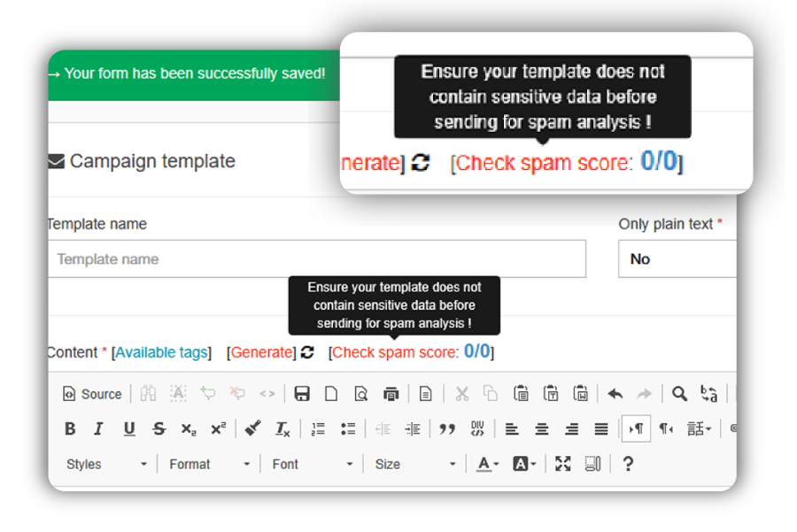Toggle bold formatting
This screenshot has width=797, height=532.
point(70,429)
